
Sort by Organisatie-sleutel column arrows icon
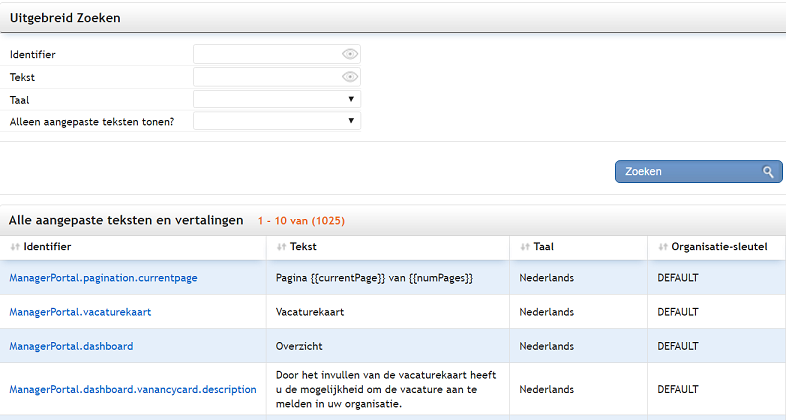pyautogui.click(x=663, y=247)
